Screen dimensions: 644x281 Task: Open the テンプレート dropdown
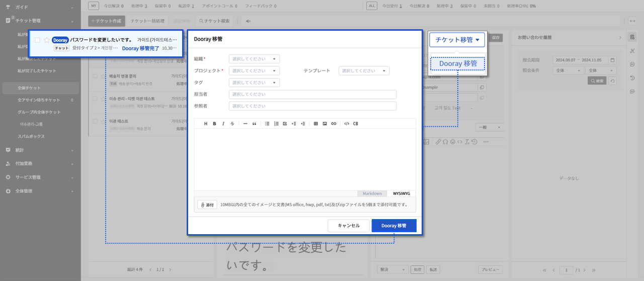pyautogui.click(x=364, y=71)
